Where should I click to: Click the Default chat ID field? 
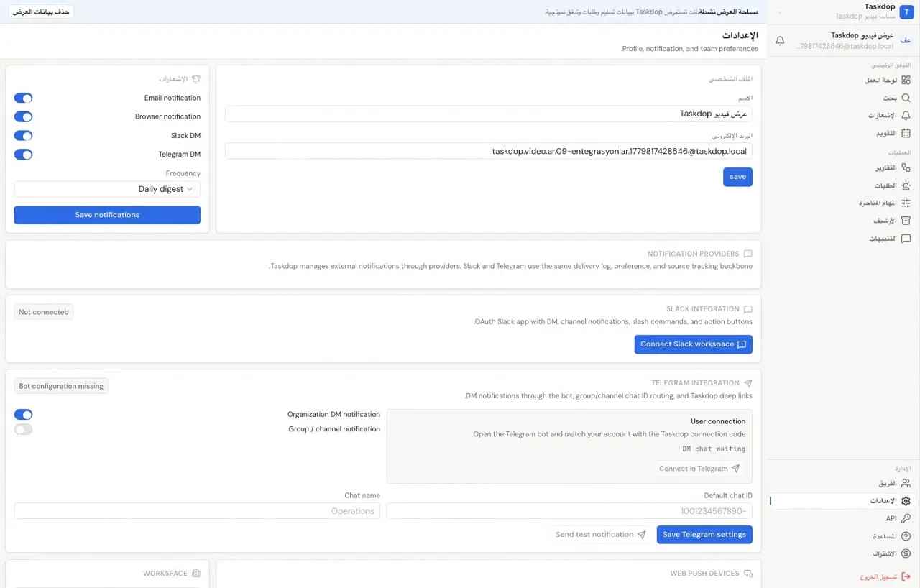coord(569,511)
